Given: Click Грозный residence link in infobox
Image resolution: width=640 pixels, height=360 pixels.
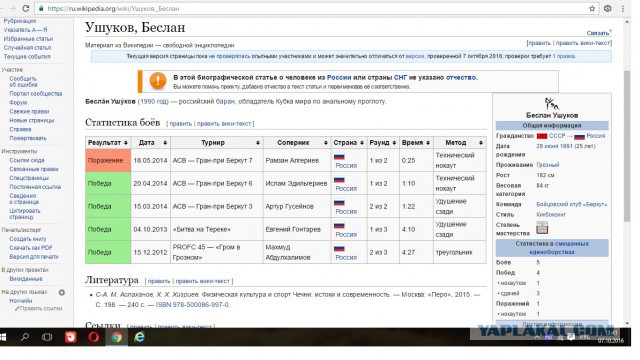Looking at the screenshot, I should pyautogui.click(x=547, y=164).
